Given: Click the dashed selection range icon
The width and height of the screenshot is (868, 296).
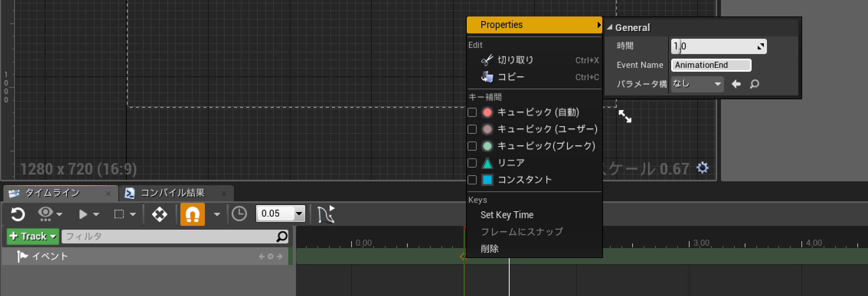Looking at the screenshot, I should [119, 214].
